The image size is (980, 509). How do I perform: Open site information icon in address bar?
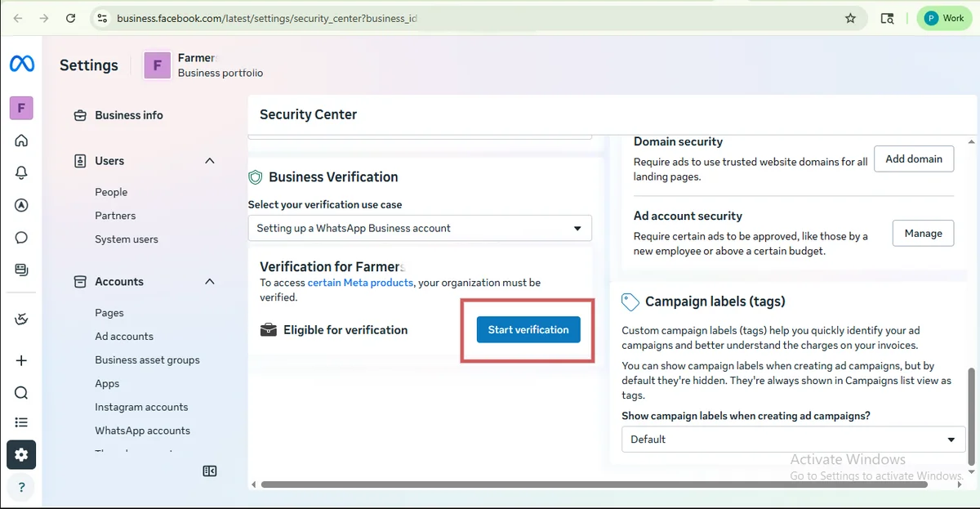click(x=101, y=18)
